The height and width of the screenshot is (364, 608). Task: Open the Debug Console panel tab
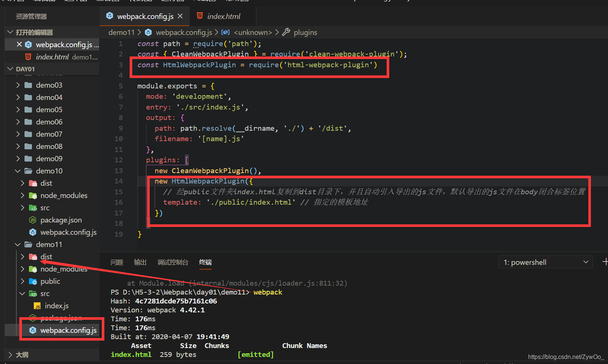(173, 262)
